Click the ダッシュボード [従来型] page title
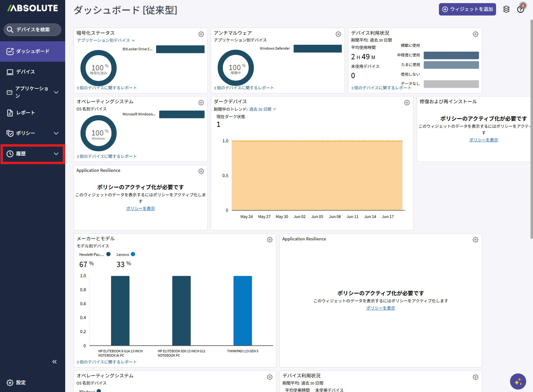Viewport: 533px width, 392px height. tap(125, 10)
